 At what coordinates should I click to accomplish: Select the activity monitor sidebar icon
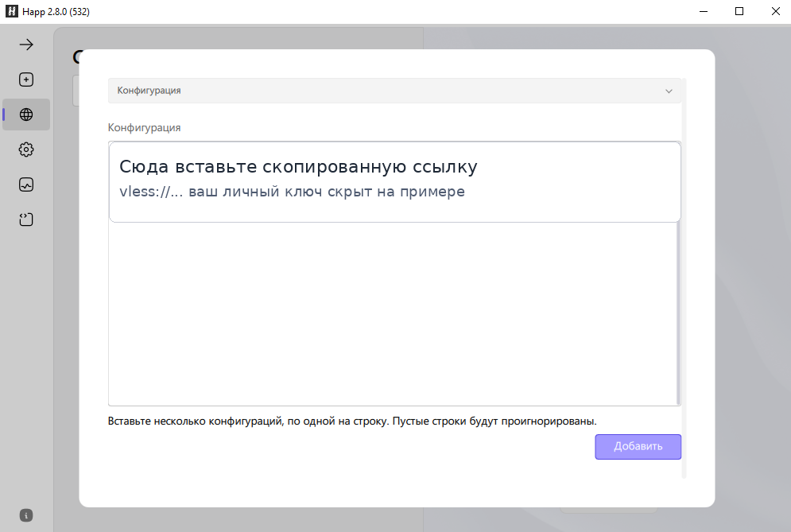(x=25, y=184)
